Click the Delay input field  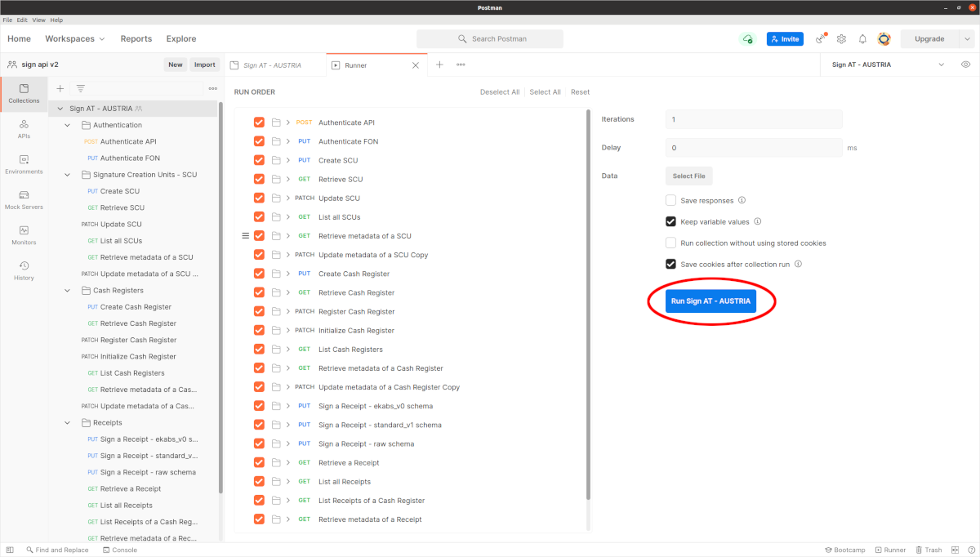pos(754,148)
